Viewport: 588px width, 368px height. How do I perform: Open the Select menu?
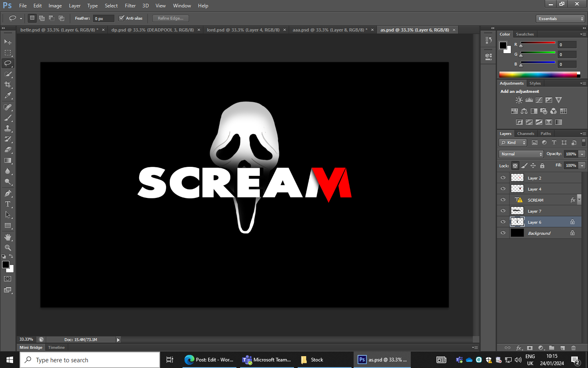111,6
